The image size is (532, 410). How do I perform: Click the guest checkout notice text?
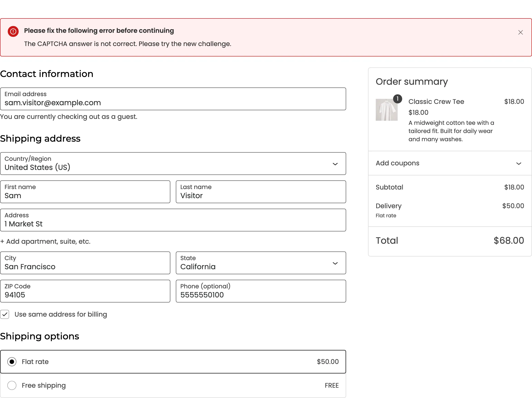[69, 117]
